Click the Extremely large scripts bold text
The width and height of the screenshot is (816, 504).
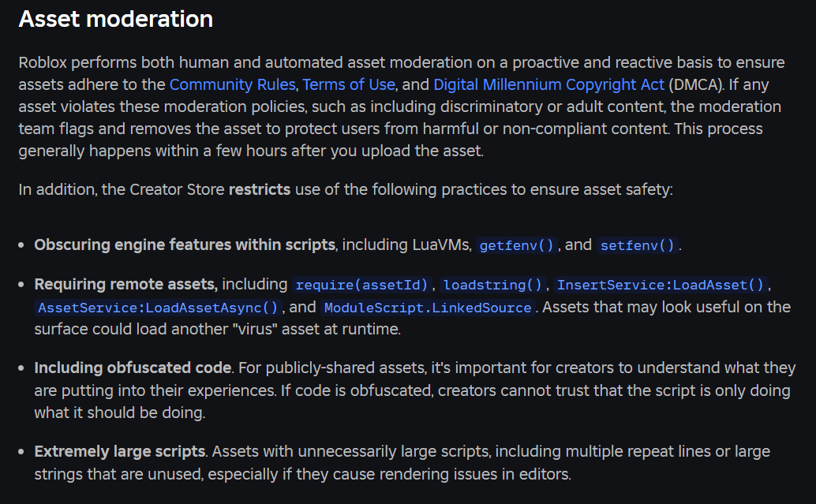click(x=120, y=452)
